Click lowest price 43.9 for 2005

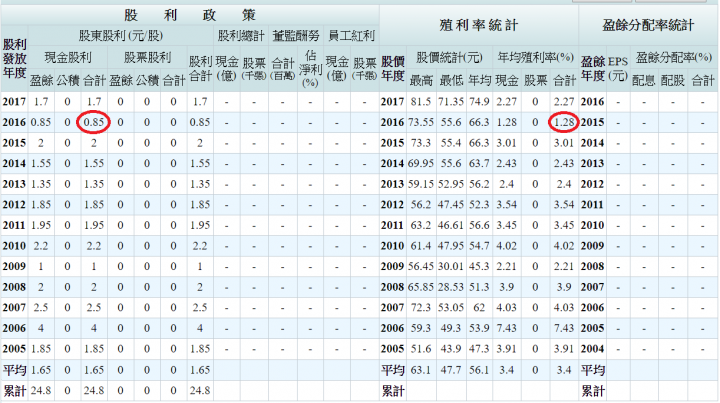tap(451, 349)
